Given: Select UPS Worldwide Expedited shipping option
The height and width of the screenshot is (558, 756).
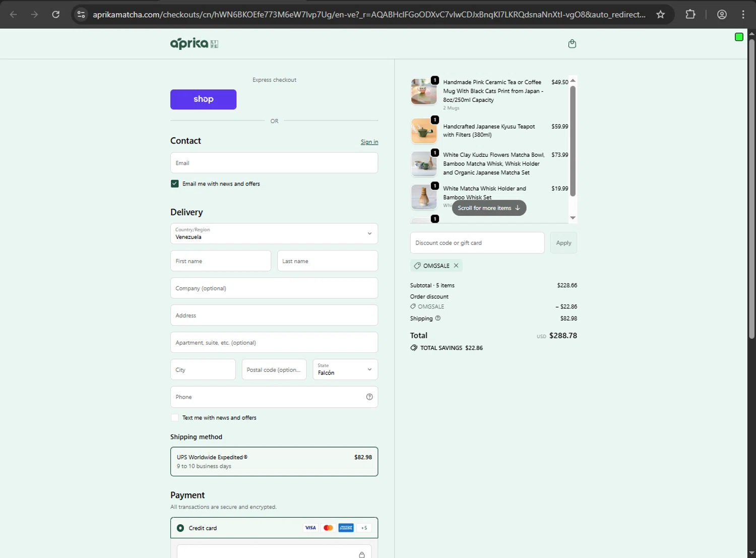Looking at the screenshot, I should [x=274, y=462].
